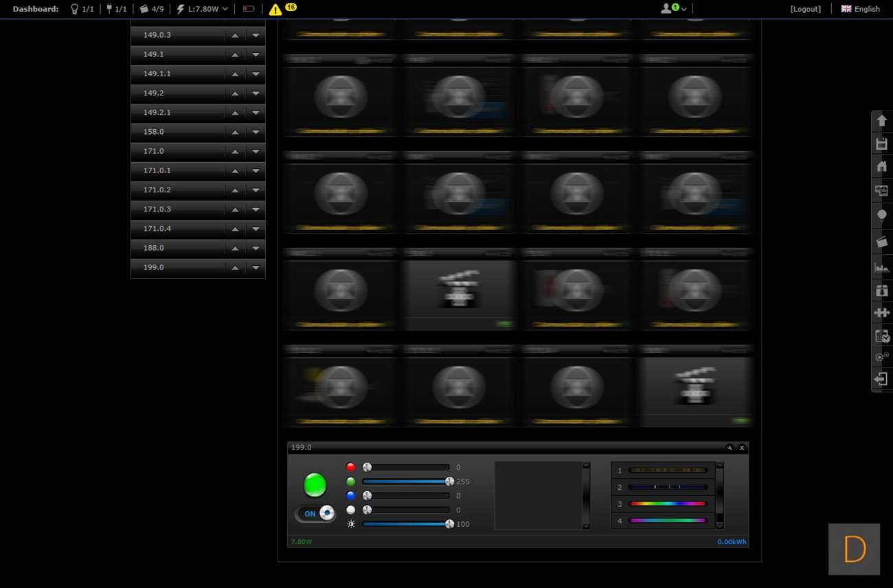Click down arrow on row 171.0.2
This screenshot has width=893, height=588.
tap(256, 190)
